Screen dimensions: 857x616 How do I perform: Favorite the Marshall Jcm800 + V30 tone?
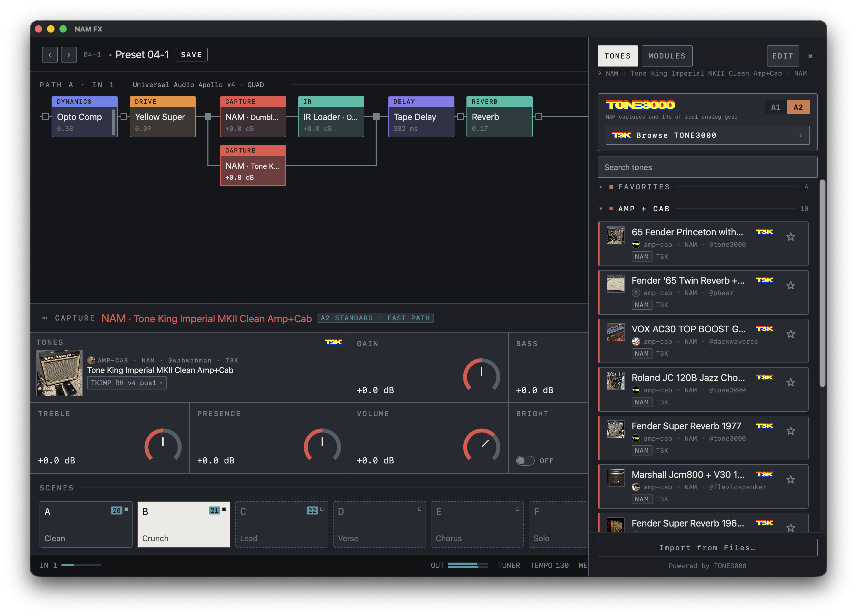click(x=790, y=479)
